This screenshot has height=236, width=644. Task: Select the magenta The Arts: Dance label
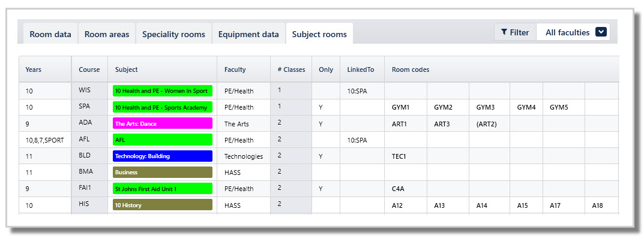[x=163, y=124]
